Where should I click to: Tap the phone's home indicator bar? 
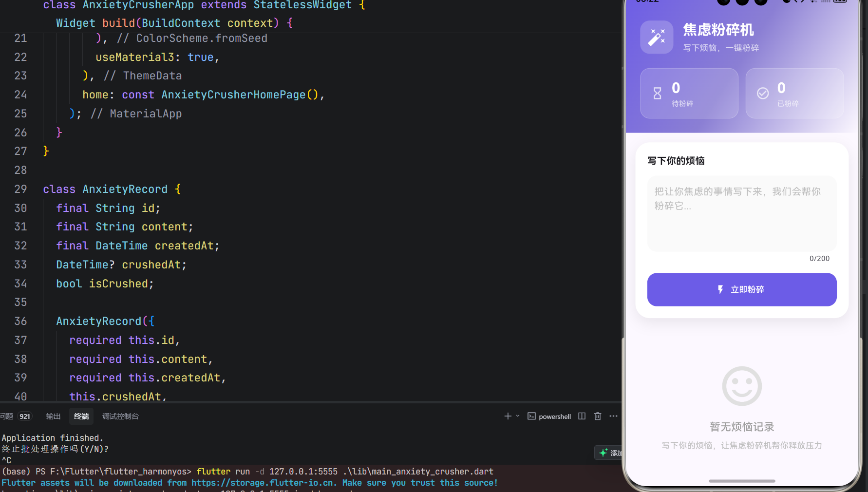pos(742,481)
